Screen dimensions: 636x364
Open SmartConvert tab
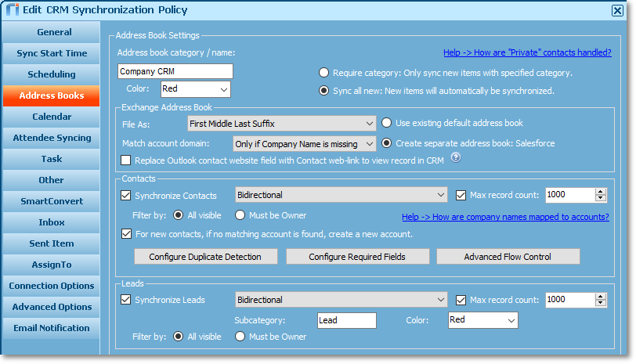pyautogui.click(x=52, y=201)
